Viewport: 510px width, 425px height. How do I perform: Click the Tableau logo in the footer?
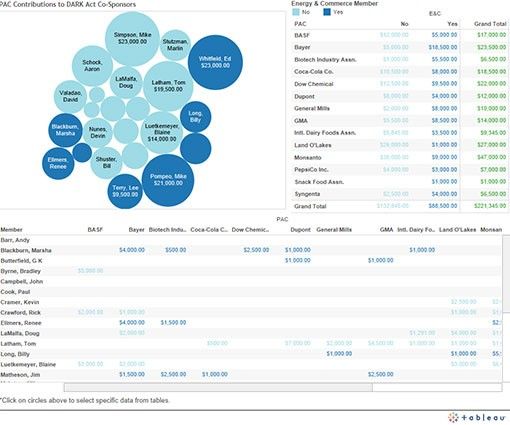(476, 417)
